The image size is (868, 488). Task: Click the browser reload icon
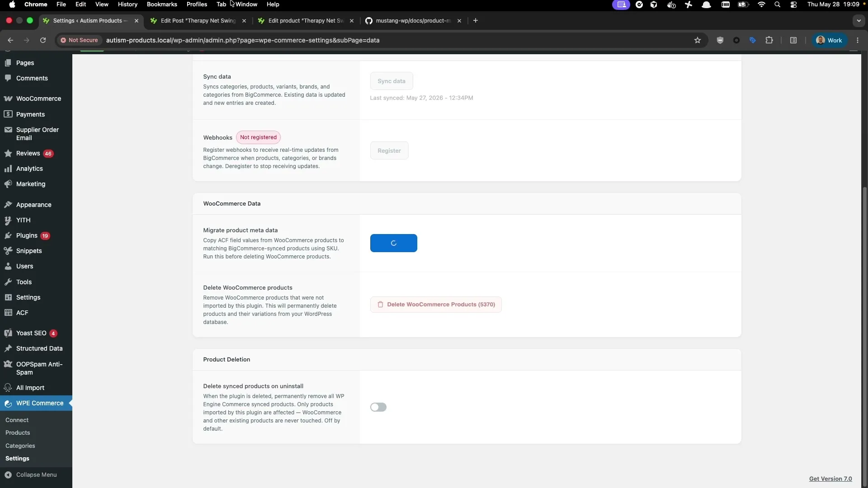[43, 40]
